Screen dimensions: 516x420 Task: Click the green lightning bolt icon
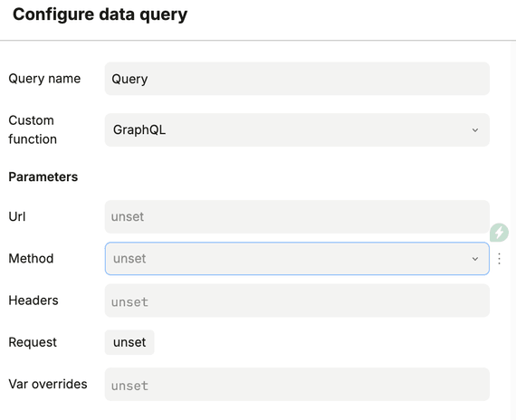coord(499,233)
